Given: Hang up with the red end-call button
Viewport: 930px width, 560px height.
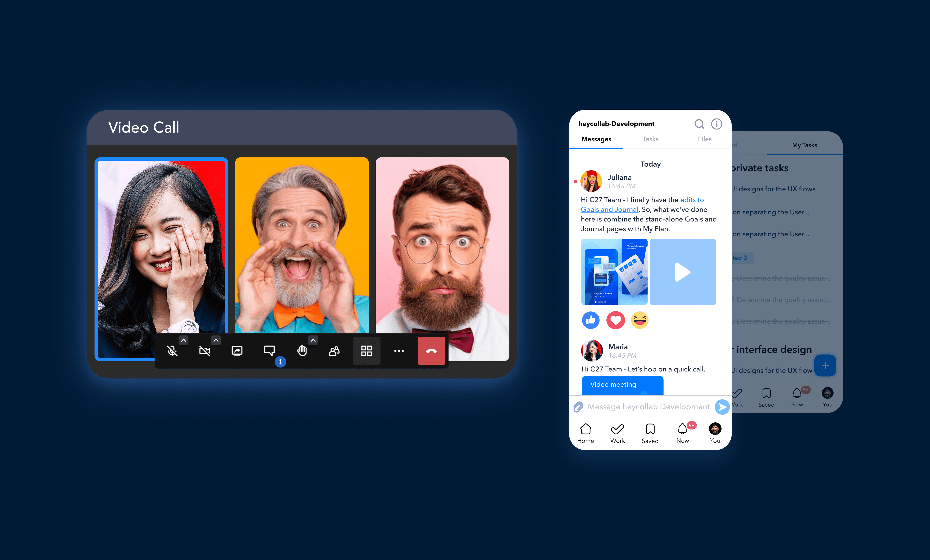Looking at the screenshot, I should click(x=431, y=351).
